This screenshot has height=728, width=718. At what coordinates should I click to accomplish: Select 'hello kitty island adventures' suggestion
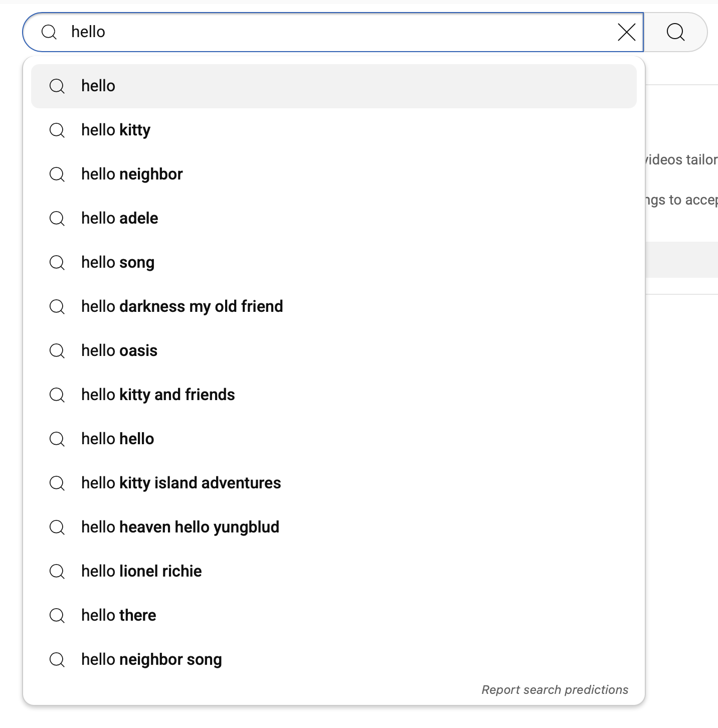(181, 483)
